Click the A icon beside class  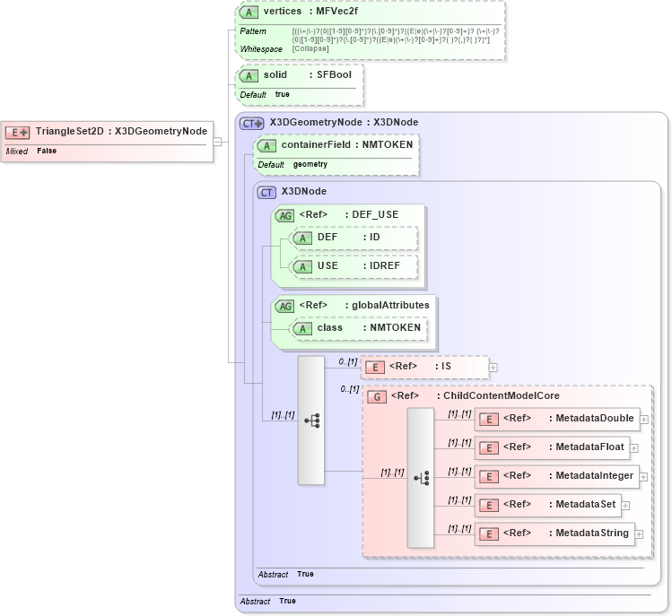(x=302, y=328)
